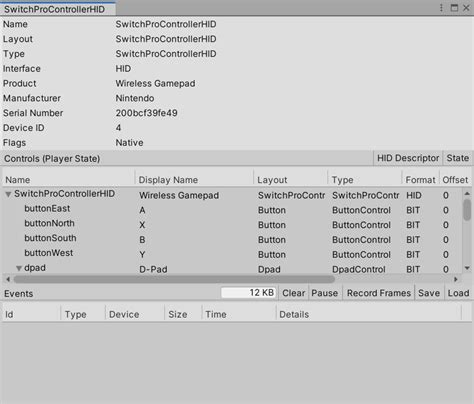Image resolution: width=474 pixels, height=404 pixels.
Task: Save the event trace
Action: [429, 293]
